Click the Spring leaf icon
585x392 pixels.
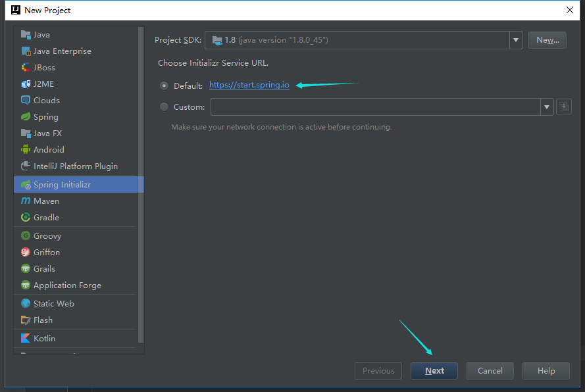point(26,116)
